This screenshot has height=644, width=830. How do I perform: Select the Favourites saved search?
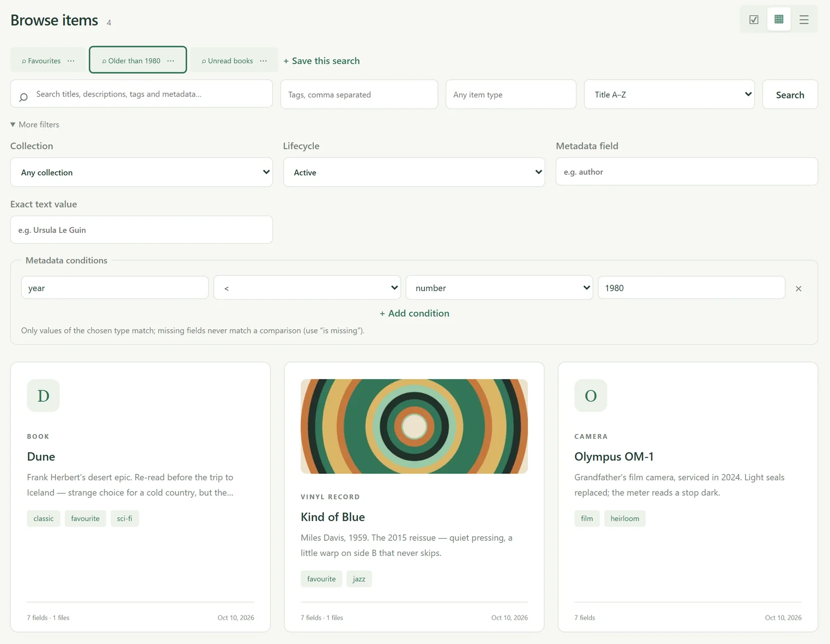tap(41, 61)
